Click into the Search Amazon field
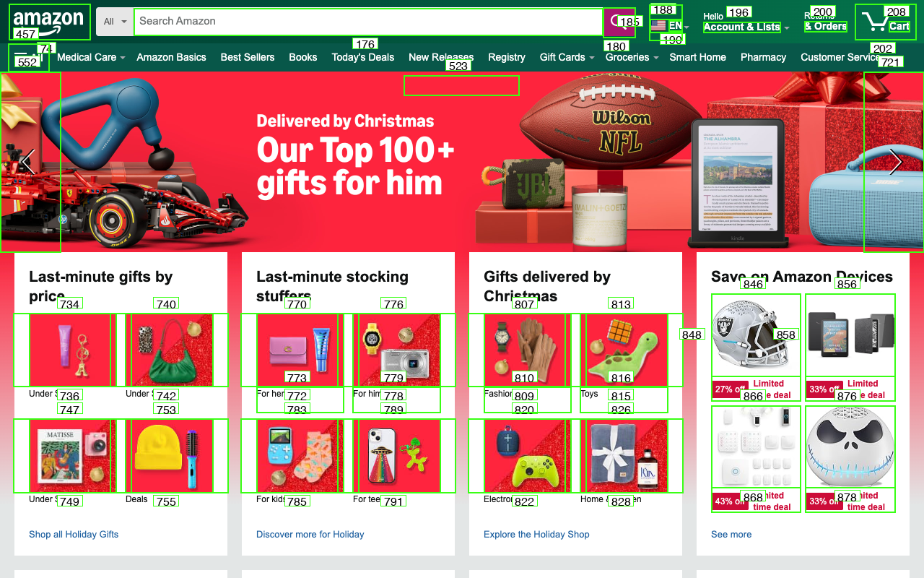Viewport: 924px width, 578px height. [368, 22]
